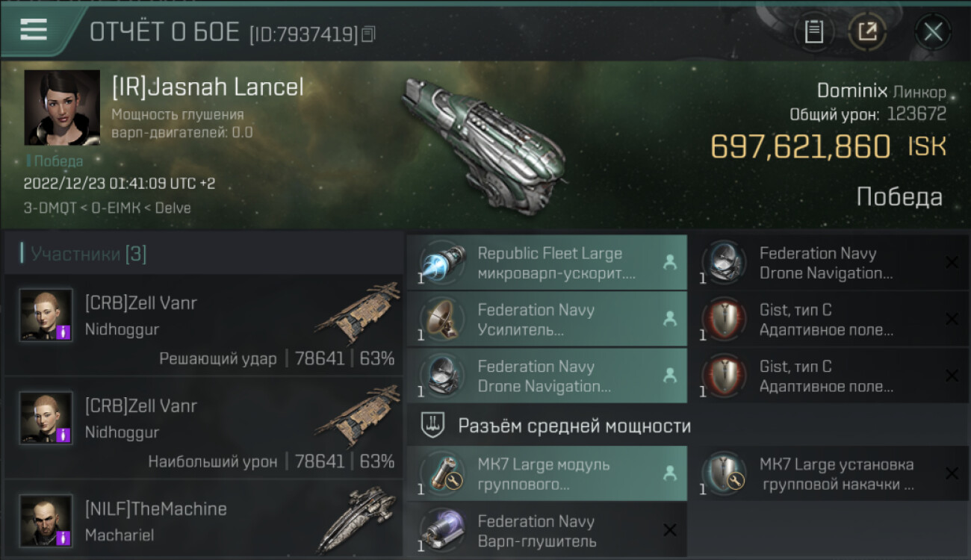This screenshot has height=560, width=971.
Task: Open Zell Vanr's Решающий удар entry
Action: (203, 324)
